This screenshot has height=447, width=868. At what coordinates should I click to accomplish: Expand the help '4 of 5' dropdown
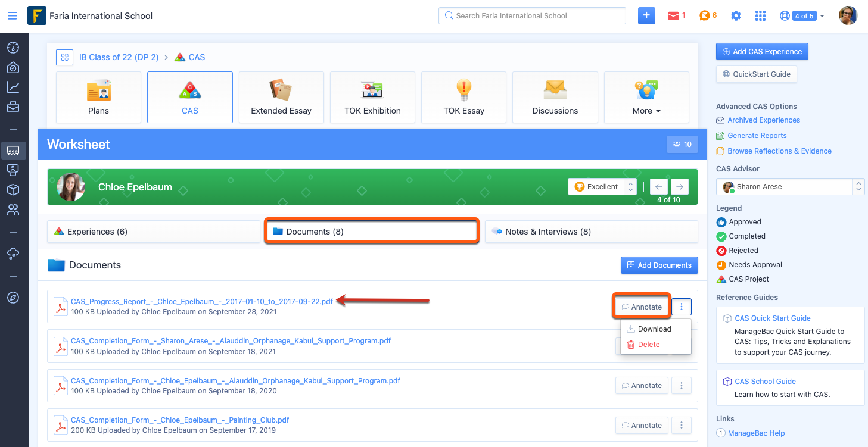pos(802,16)
